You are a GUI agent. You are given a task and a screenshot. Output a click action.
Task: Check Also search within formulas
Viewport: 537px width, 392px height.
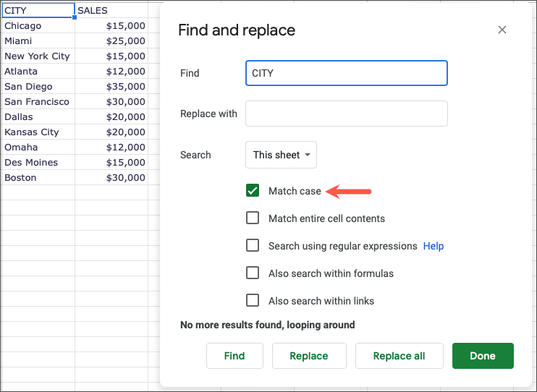click(x=253, y=273)
